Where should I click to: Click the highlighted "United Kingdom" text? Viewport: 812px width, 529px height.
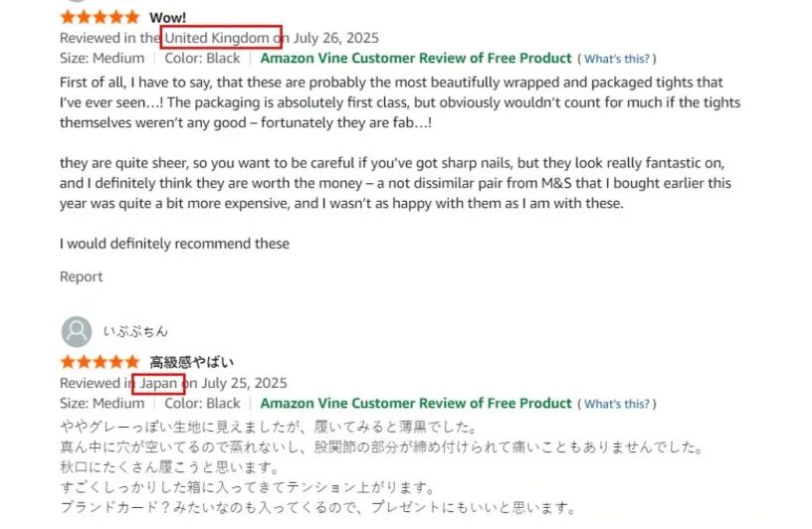point(217,38)
